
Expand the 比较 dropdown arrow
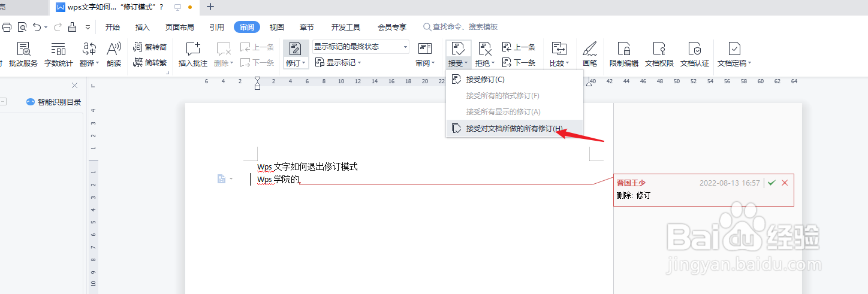(x=567, y=63)
